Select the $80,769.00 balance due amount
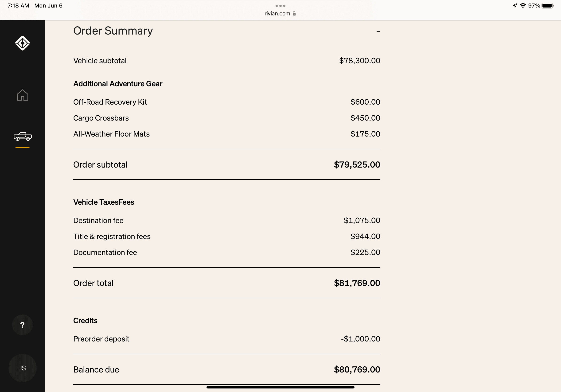This screenshot has height=392, width=561. [357, 369]
